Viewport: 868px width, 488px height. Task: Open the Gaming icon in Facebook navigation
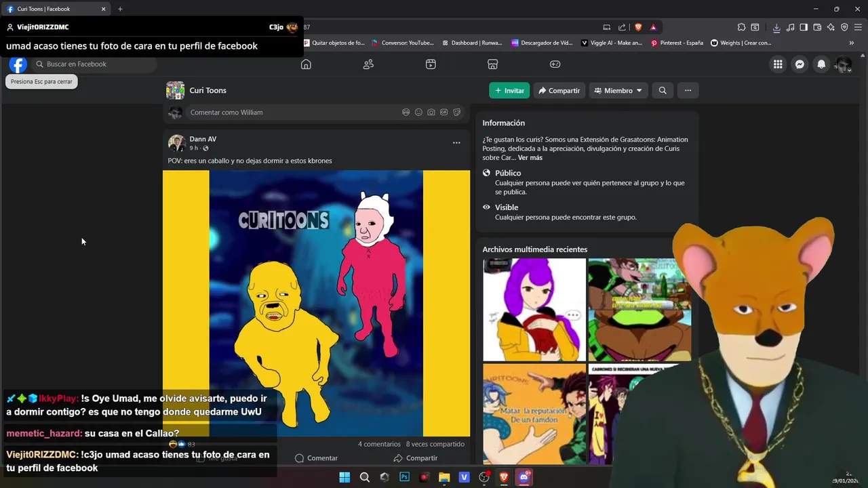(x=555, y=64)
